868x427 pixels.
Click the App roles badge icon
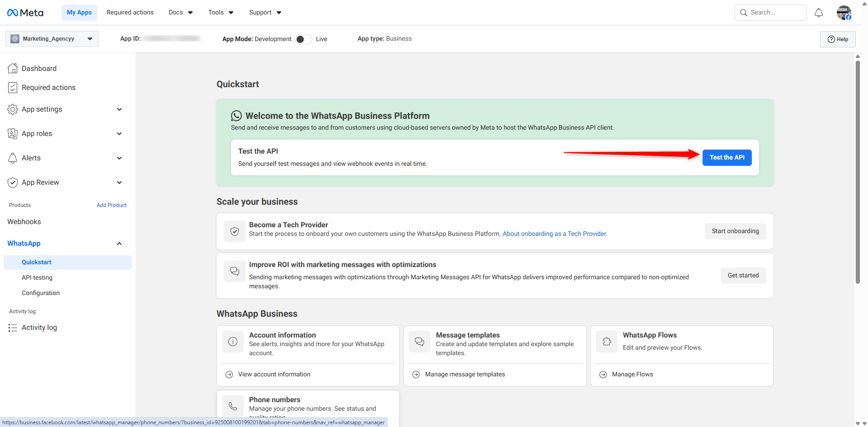point(13,134)
